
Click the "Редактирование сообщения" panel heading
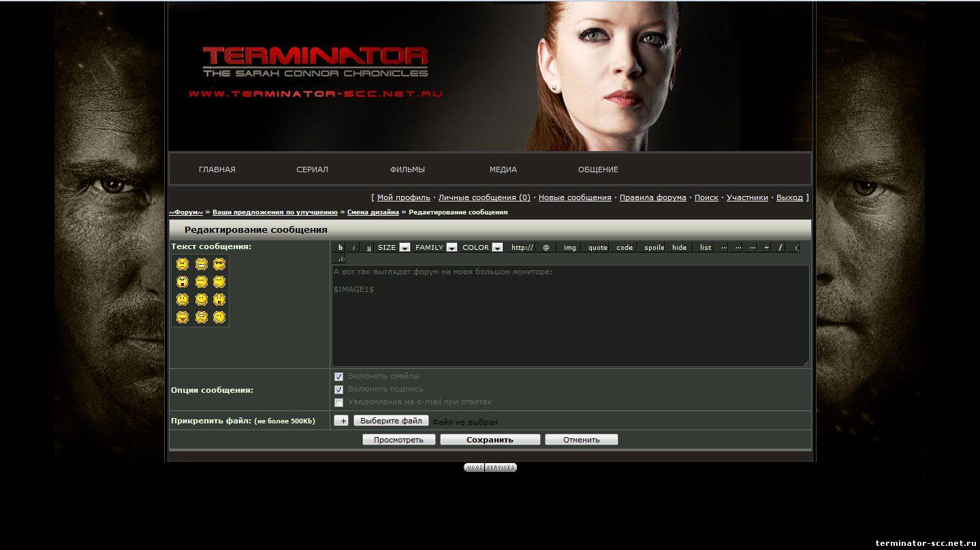pos(256,230)
